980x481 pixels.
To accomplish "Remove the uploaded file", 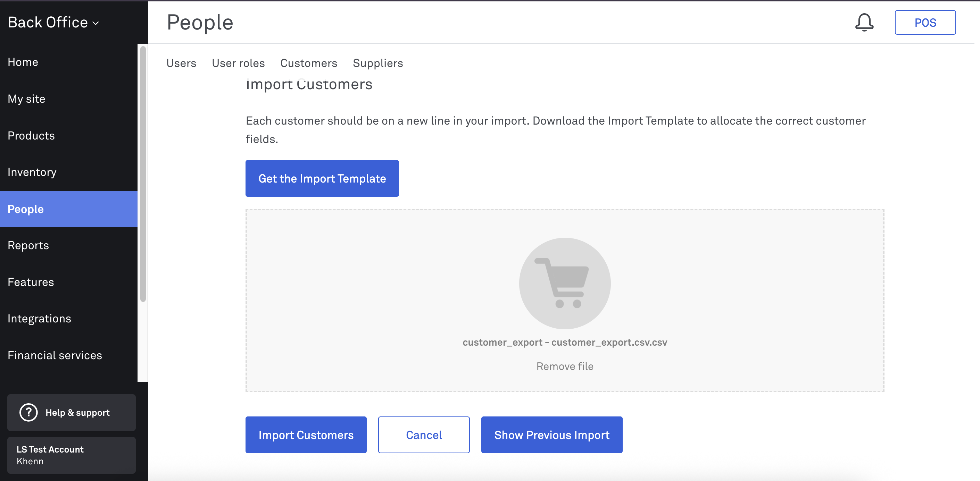I will (x=565, y=366).
